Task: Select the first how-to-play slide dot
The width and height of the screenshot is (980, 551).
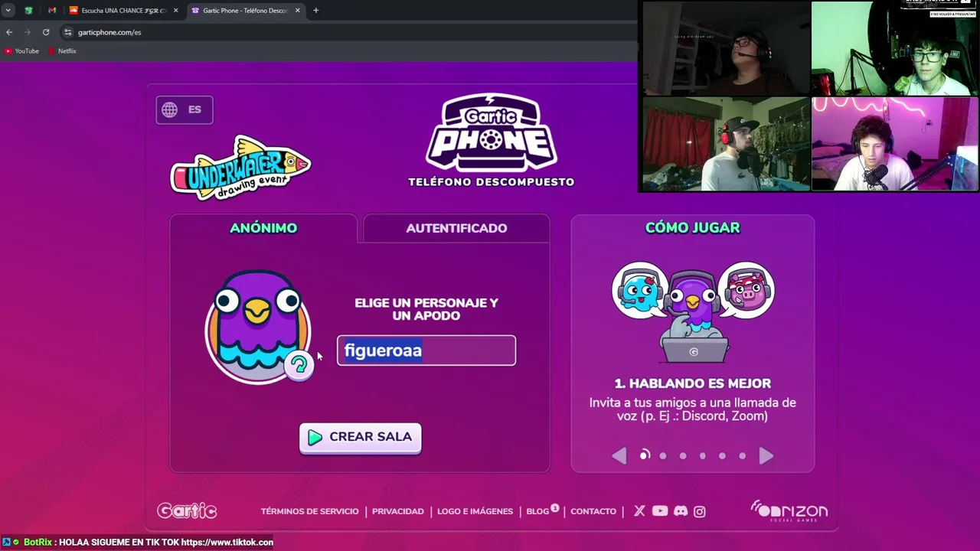Action: click(x=645, y=455)
